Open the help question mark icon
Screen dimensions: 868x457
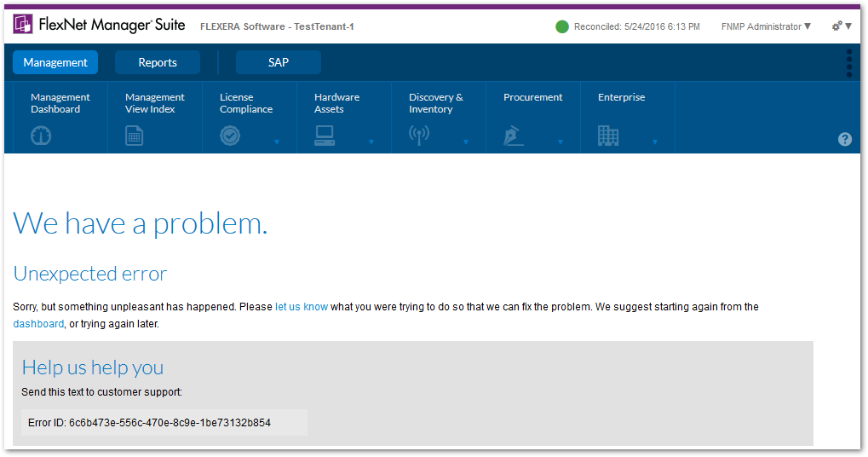point(844,139)
